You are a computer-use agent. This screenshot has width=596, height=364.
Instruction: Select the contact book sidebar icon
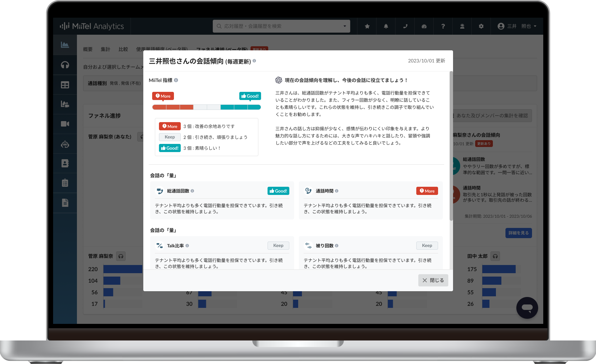pos(65,163)
